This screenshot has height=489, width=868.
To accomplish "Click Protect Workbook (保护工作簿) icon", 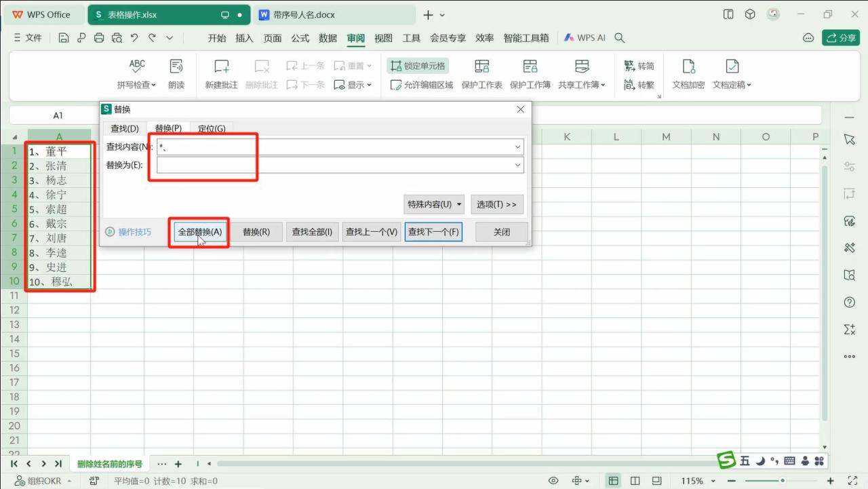I will (x=530, y=66).
